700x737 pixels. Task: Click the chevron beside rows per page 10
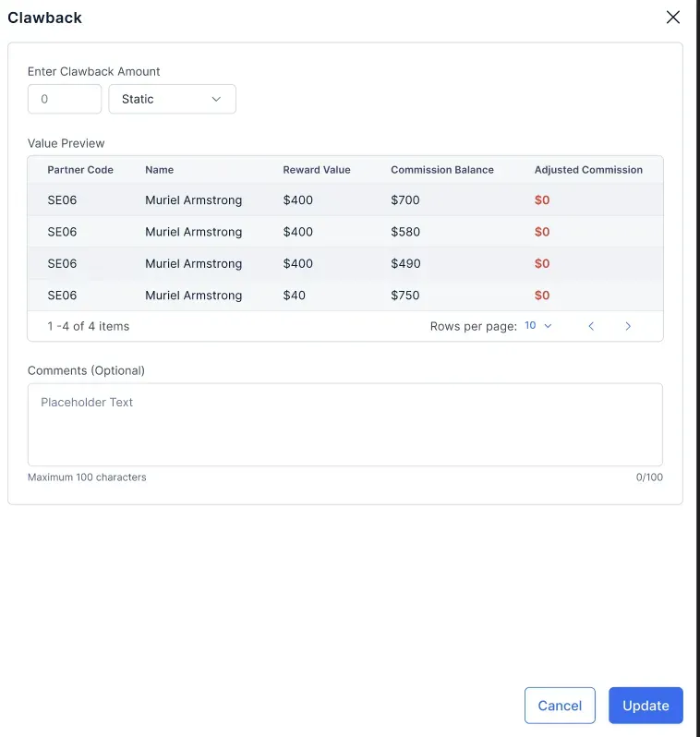click(x=548, y=326)
